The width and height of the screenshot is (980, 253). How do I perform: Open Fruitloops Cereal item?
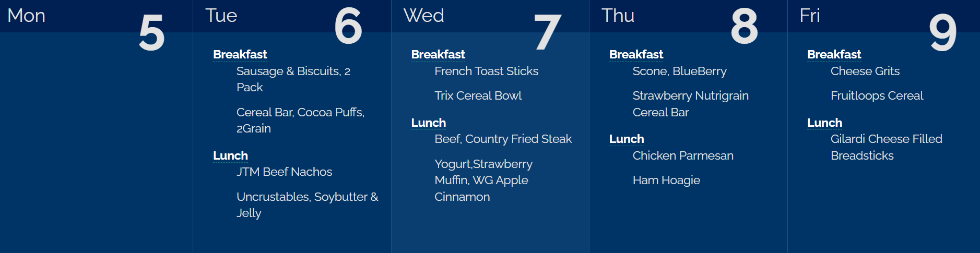pos(877,95)
